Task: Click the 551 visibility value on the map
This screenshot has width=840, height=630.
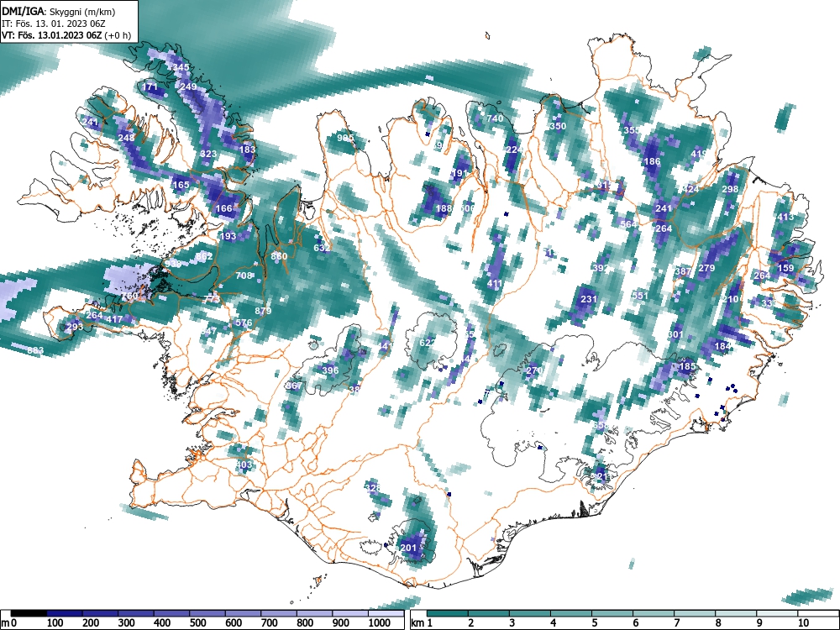Action: tap(640, 295)
